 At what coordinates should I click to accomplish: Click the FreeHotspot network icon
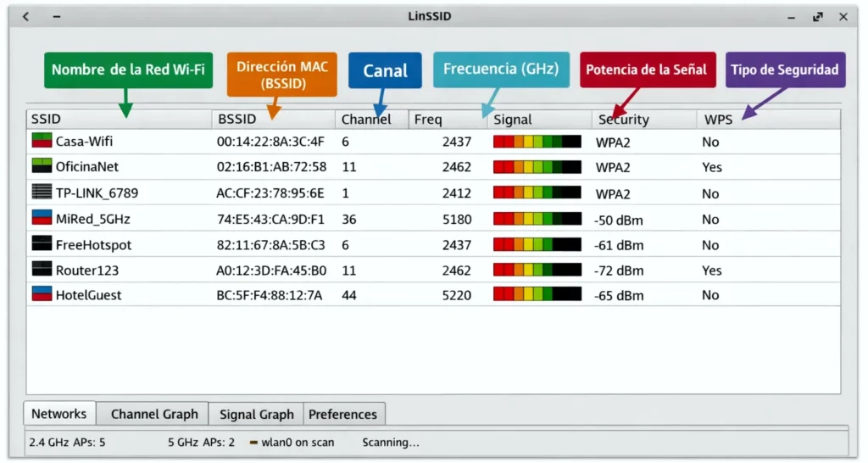pyautogui.click(x=42, y=244)
